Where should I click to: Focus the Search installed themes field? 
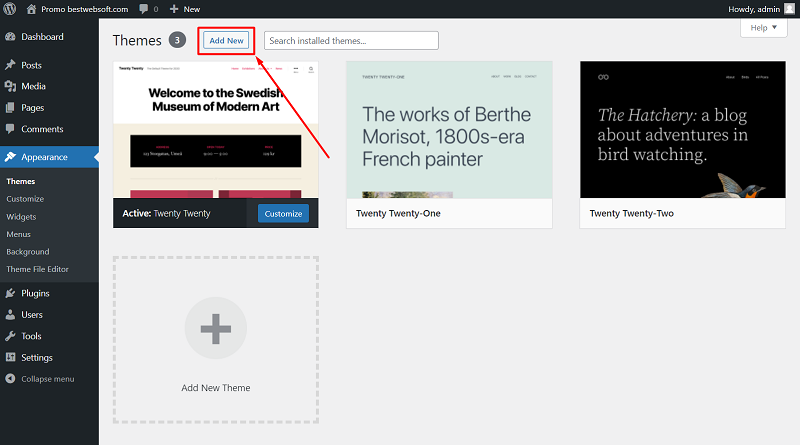point(351,41)
